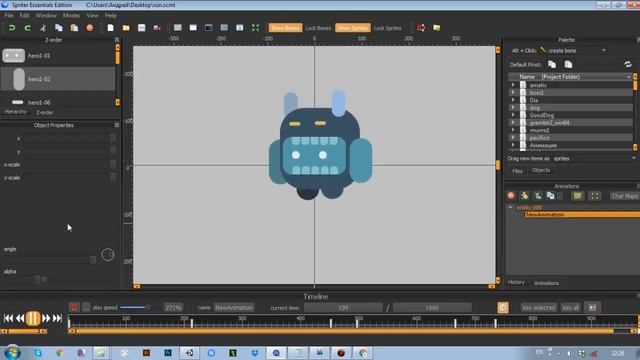Click the expand-corners icon in the Animations panel
640x360 pixels.
[595, 196]
